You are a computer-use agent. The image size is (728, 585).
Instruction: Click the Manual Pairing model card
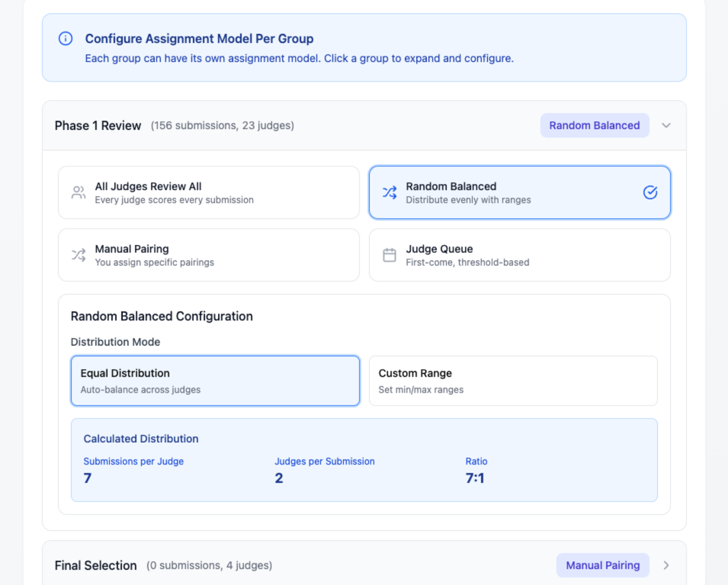[209, 255]
